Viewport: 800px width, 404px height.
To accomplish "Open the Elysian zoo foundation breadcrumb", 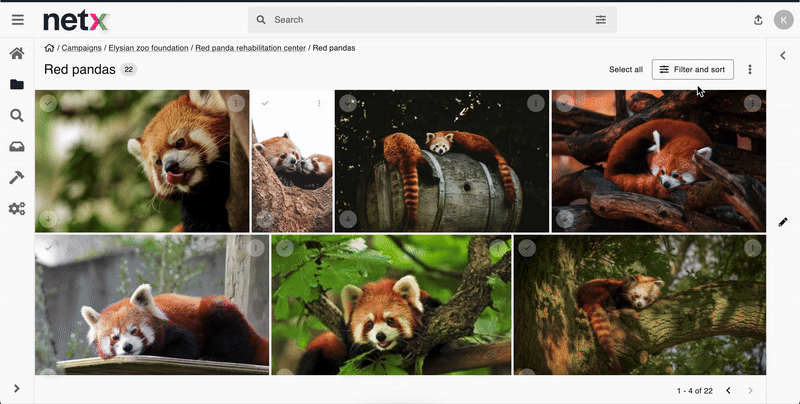I will (149, 48).
